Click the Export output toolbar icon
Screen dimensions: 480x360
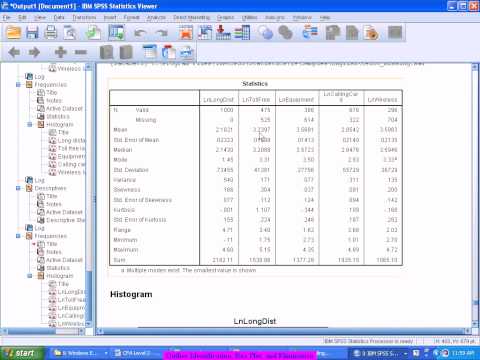point(94,33)
